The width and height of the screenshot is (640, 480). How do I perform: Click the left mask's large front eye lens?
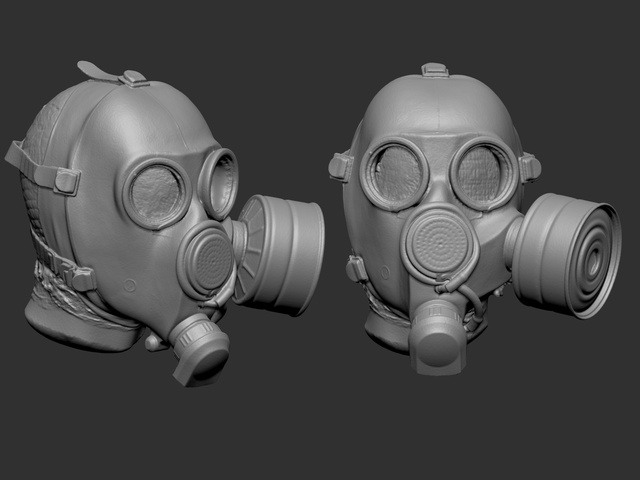point(156,195)
